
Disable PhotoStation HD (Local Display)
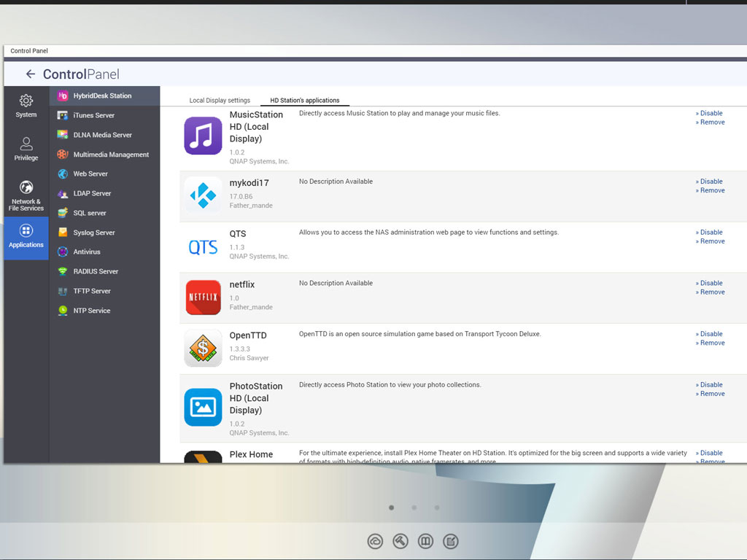click(709, 385)
